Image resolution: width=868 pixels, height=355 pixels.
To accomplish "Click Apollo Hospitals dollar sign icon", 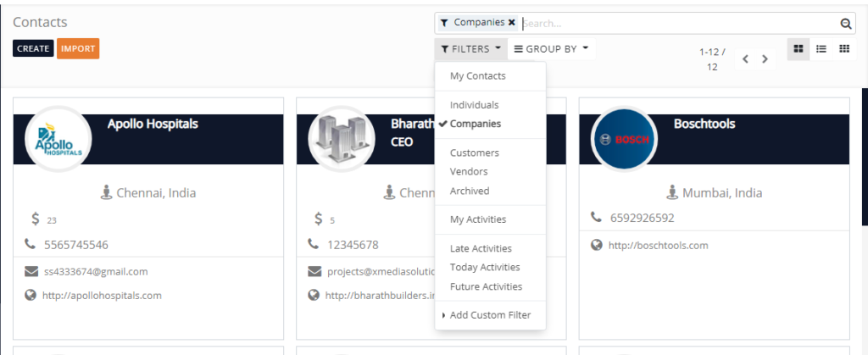I will click(x=36, y=219).
